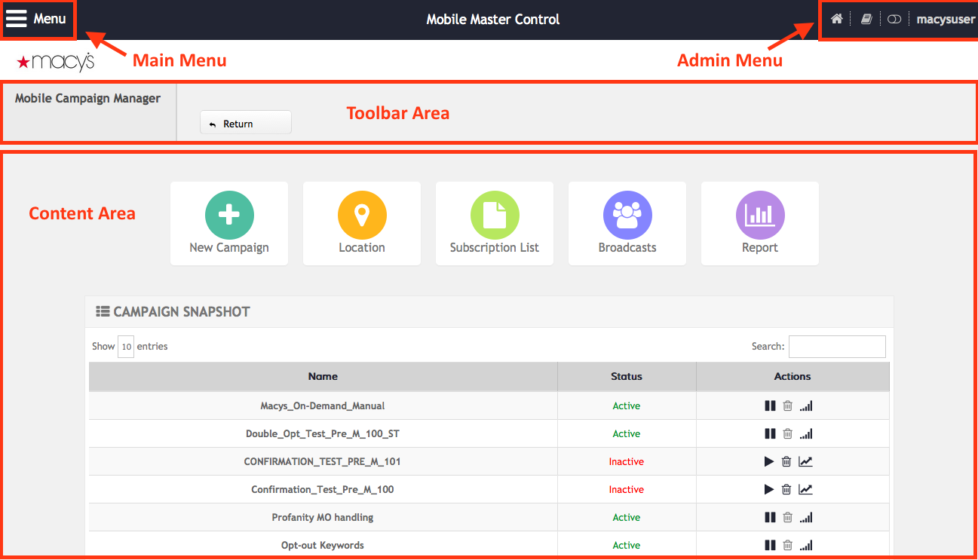Screen dimensions: 978x560
Task: Activate CONFIRMATION_TEST_PRE_M_101 with play icon
Action: [769, 462]
